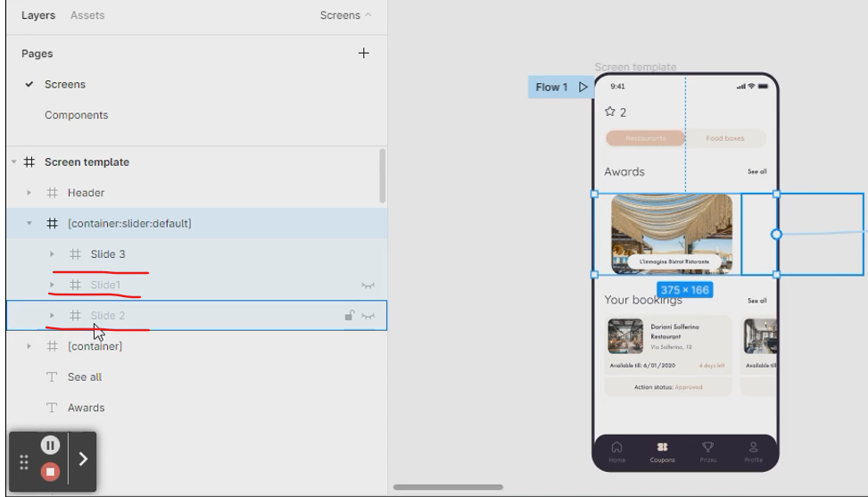
Task: Select the Restaurants tab in mockup
Action: (x=646, y=138)
